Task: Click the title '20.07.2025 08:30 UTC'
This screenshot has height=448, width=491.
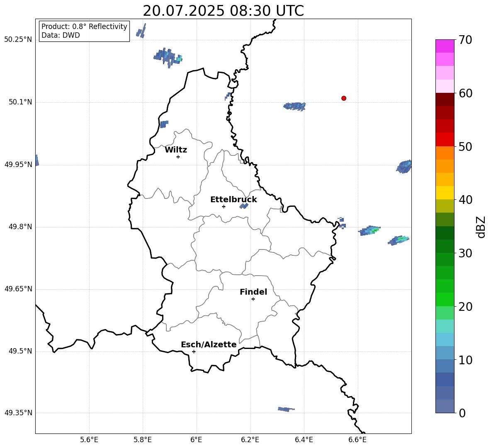Action: point(223,11)
